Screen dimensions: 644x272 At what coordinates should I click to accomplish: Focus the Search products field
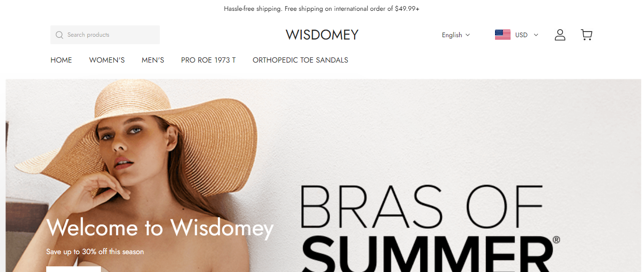[105, 35]
